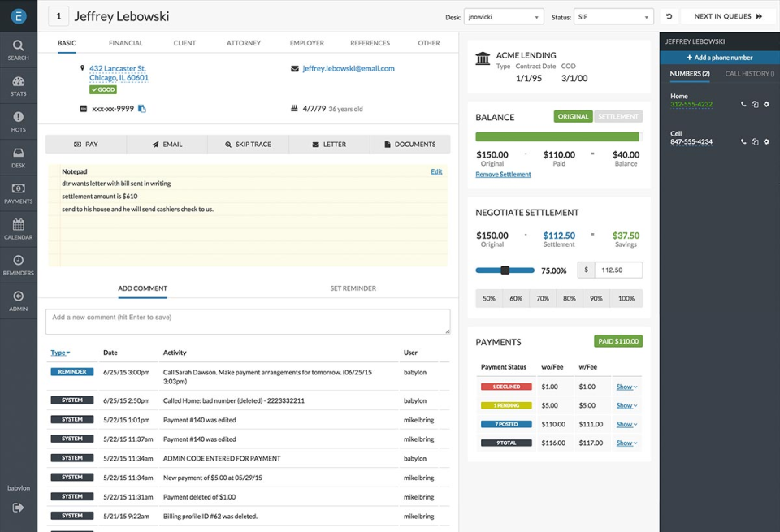
Task: Select the 80% settlement preset
Action: click(x=569, y=299)
